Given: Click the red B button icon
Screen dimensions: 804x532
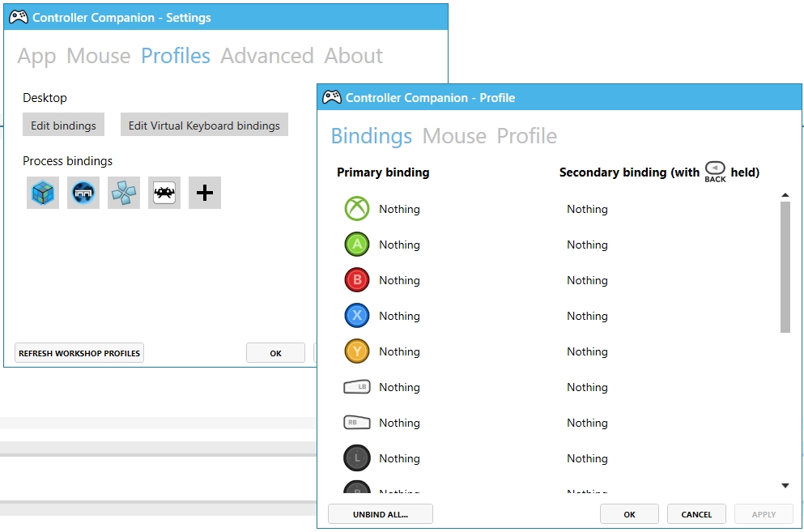Looking at the screenshot, I should [x=357, y=280].
